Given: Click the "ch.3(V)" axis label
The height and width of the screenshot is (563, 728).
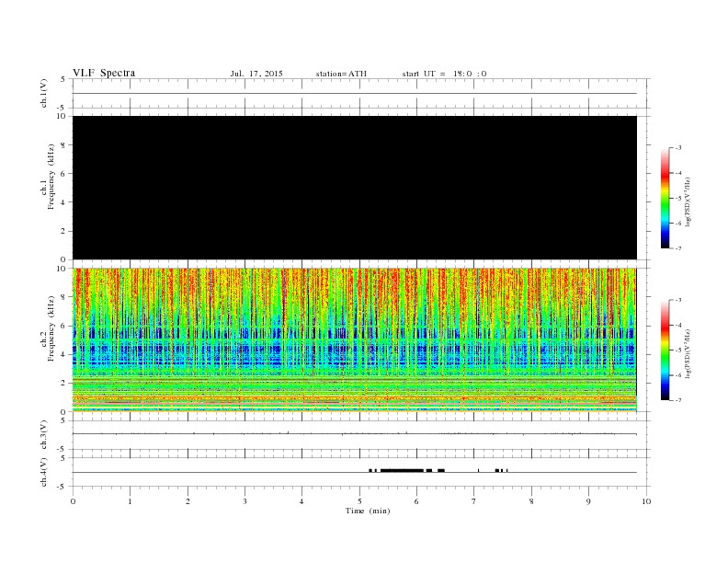Looking at the screenshot, I should (44, 434).
